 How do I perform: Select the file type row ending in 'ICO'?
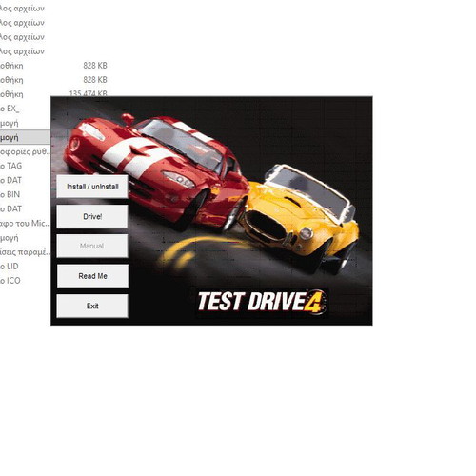point(10,281)
